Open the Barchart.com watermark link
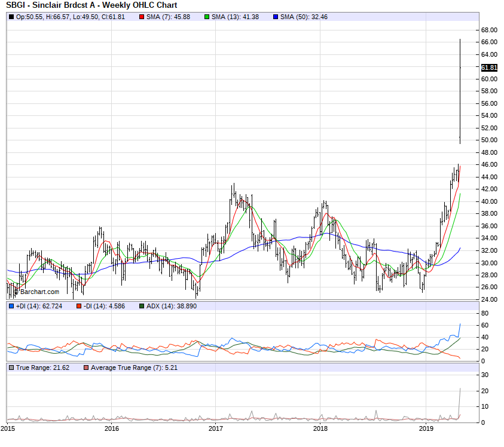 [37, 292]
